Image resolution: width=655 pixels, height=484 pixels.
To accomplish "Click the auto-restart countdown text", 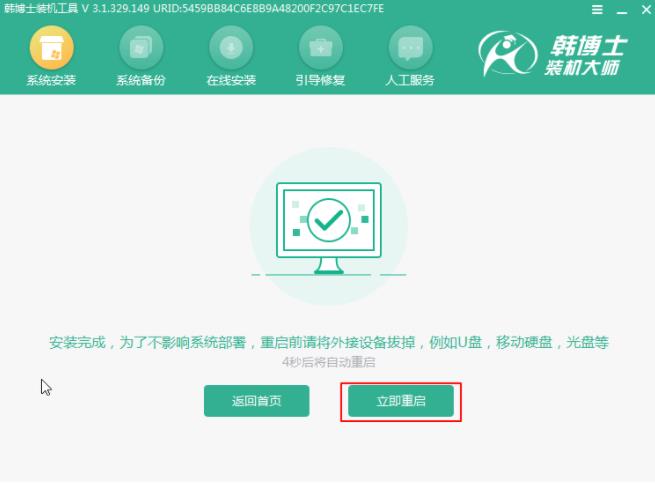I will click(329, 362).
